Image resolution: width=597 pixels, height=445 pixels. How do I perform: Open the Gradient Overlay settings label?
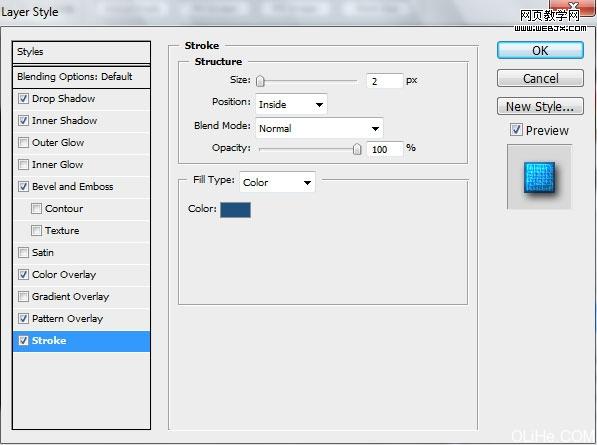[x=70, y=297]
